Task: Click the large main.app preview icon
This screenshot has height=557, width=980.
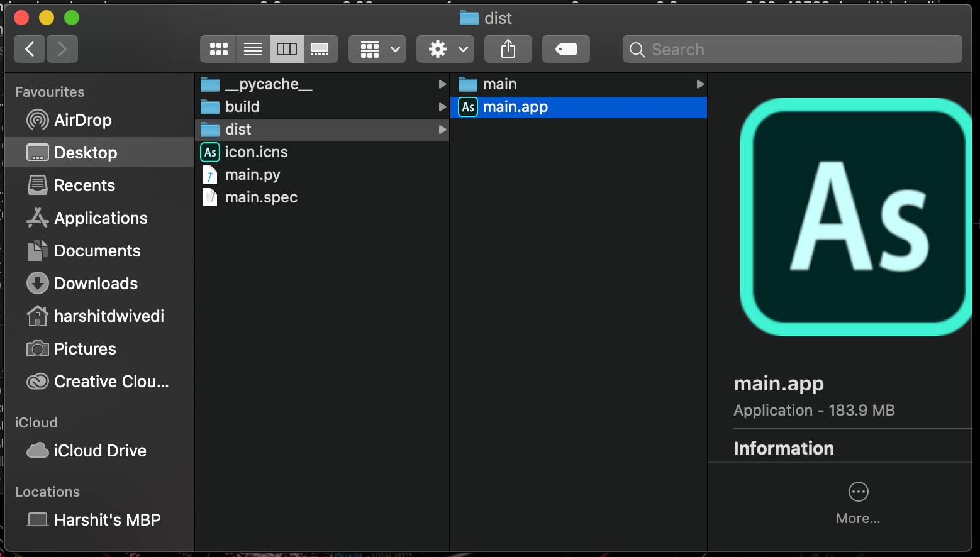Action: [855, 217]
